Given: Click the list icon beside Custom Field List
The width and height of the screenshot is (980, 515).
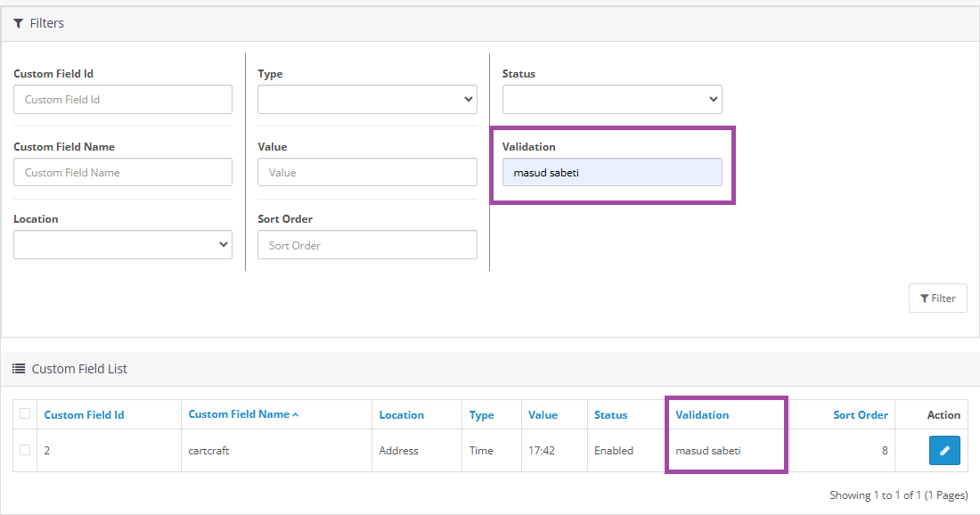Looking at the screenshot, I should pos(19,369).
